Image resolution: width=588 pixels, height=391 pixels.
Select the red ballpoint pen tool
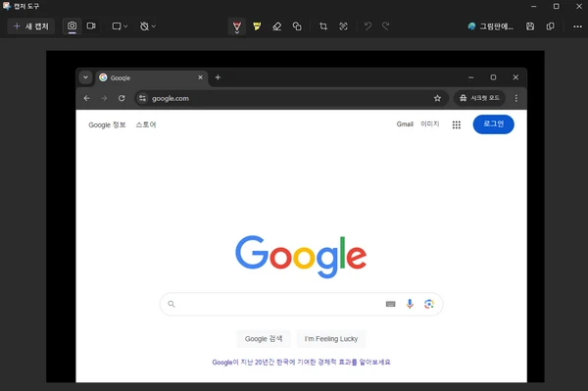237,26
